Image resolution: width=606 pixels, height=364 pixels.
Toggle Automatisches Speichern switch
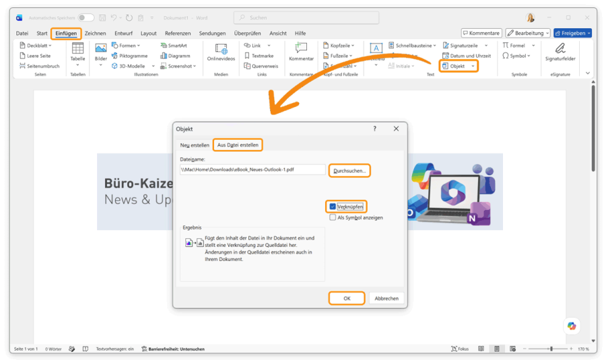point(86,17)
